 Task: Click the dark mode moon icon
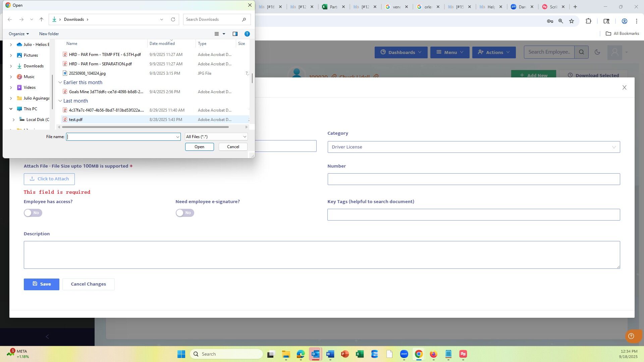click(597, 52)
